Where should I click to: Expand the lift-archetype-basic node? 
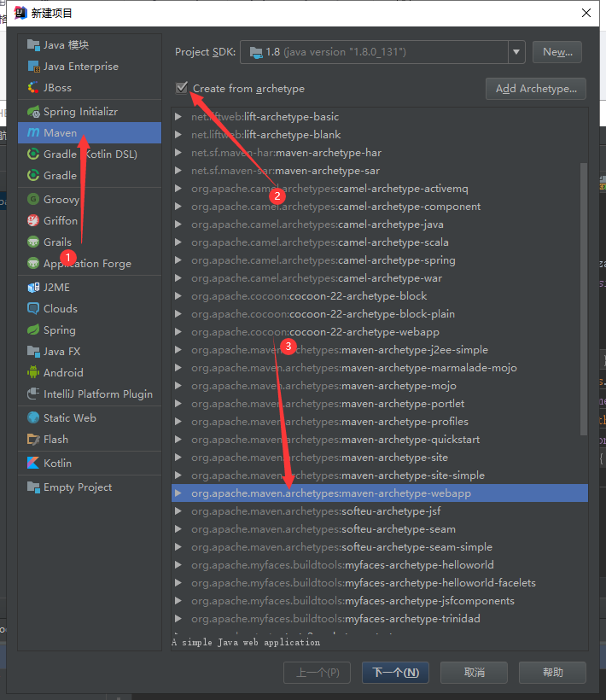point(178,116)
